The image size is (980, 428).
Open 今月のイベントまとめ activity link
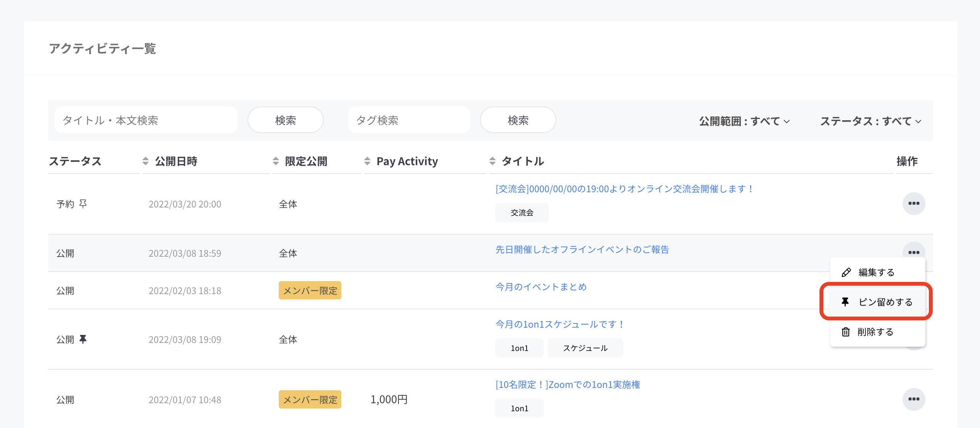(x=541, y=287)
